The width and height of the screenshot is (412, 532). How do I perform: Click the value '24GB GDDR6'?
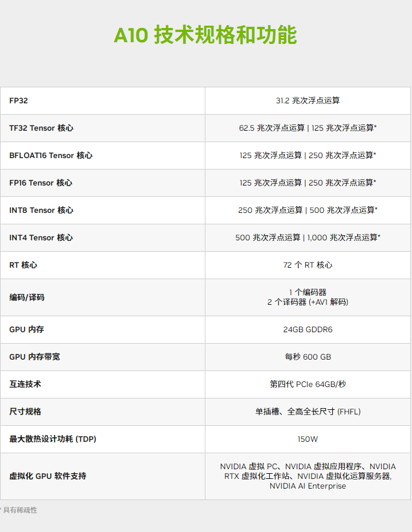[308, 330]
